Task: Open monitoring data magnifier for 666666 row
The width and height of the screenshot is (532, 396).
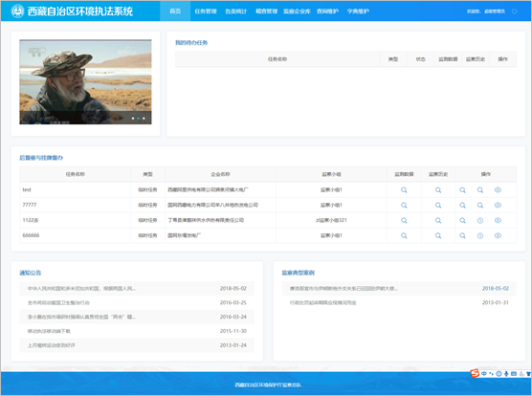Action: pyautogui.click(x=404, y=235)
